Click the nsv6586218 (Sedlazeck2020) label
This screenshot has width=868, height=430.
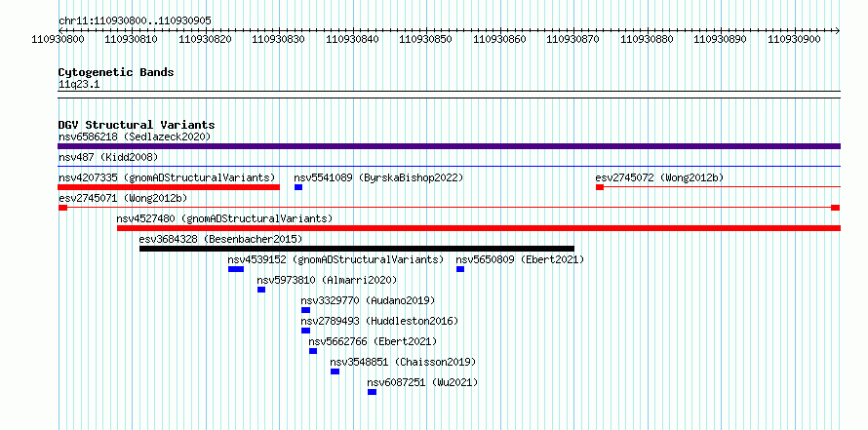(135, 137)
